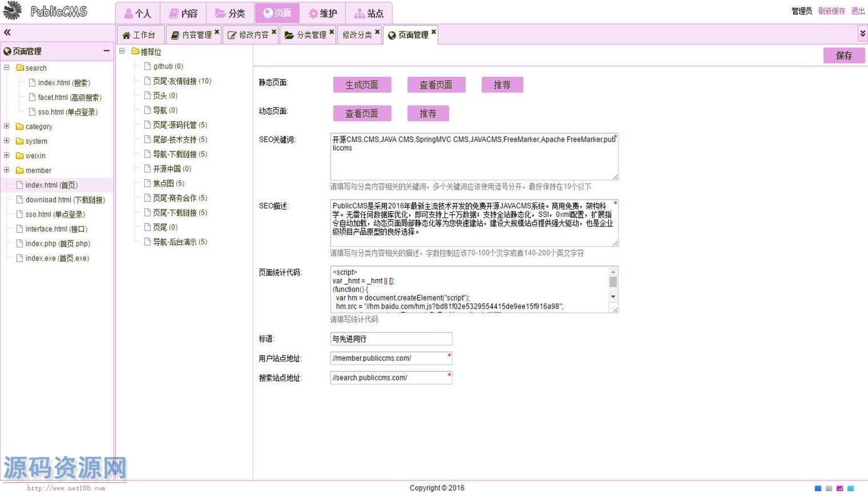Open the 维护 top navigation menu
868x496 pixels.
323,13
